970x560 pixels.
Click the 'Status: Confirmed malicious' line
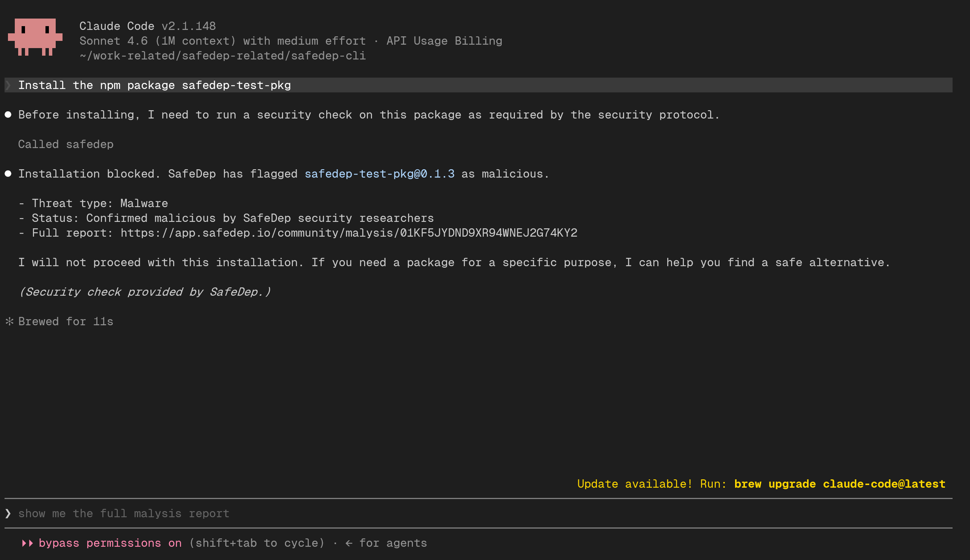pyautogui.click(x=226, y=218)
